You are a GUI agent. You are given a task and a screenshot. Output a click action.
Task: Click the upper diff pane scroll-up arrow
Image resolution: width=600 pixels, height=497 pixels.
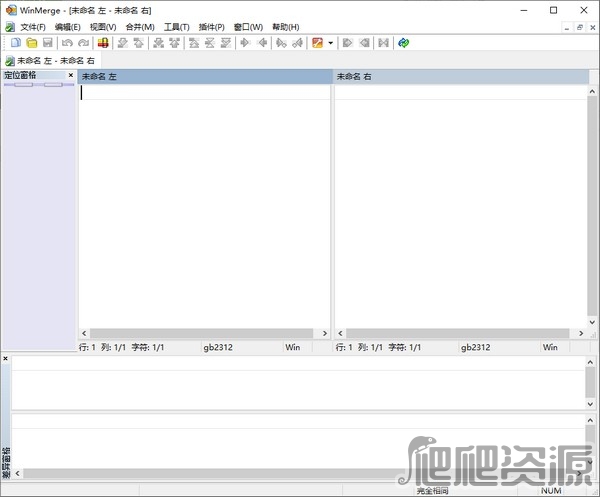click(x=590, y=362)
